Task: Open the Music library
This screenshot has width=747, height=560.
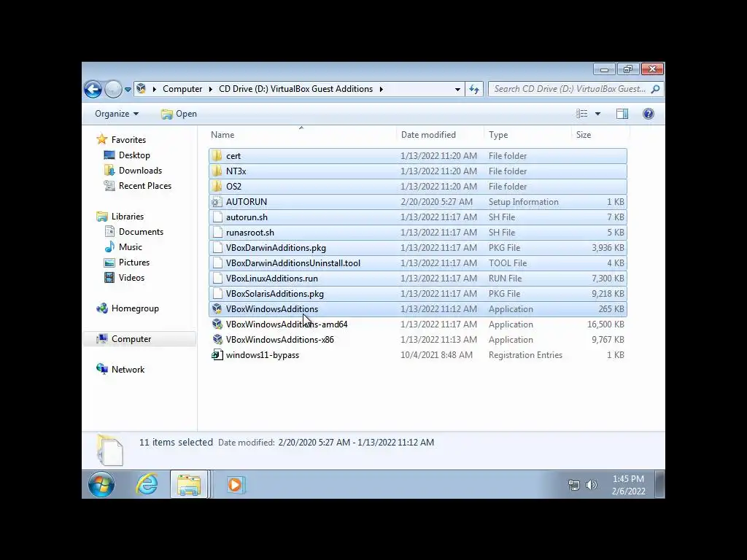Action: (130, 246)
